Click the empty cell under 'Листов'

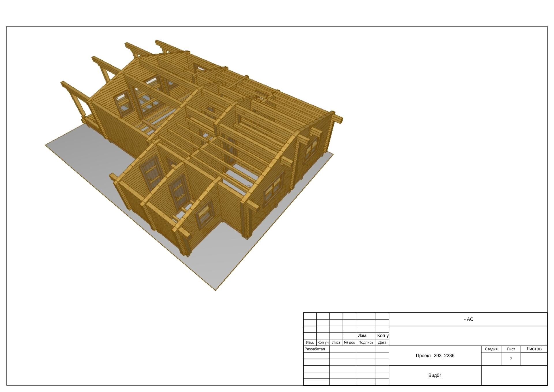click(x=534, y=359)
